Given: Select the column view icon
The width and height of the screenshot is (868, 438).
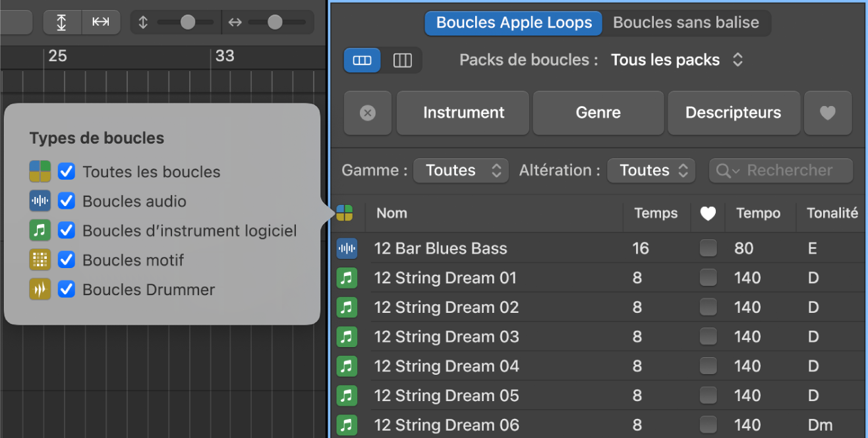Looking at the screenshot, I should pos(402,61).
